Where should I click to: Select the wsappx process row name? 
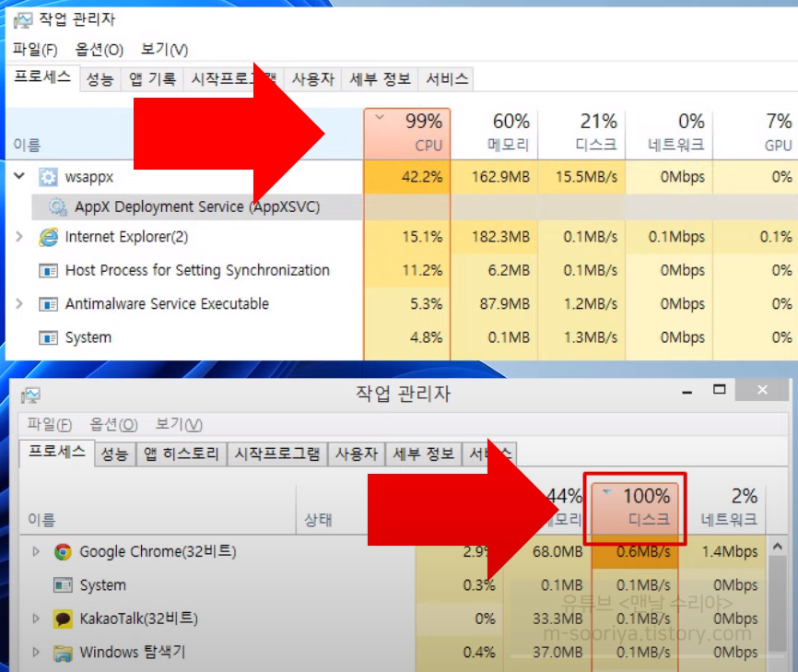click(89, 177)
